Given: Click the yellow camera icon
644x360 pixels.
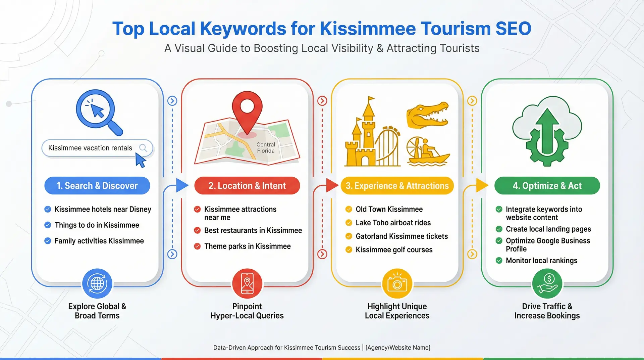Looking at the screenshot, I should click(397, 283).
